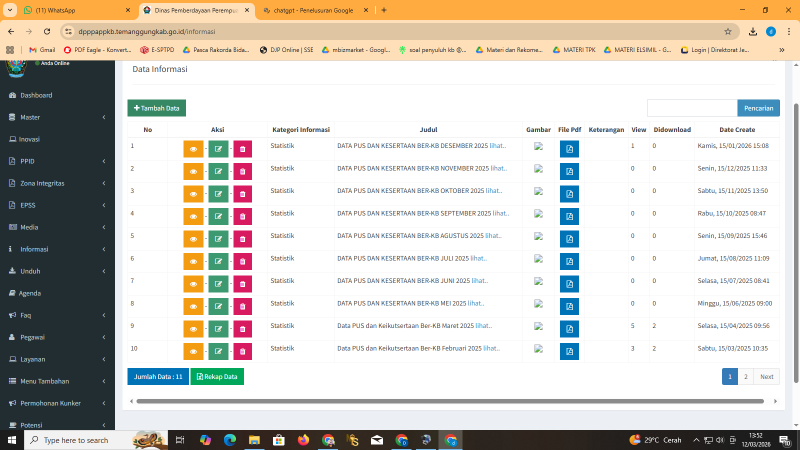Click the Rekap Data button

pyautogui.click(x=217, y=376)
